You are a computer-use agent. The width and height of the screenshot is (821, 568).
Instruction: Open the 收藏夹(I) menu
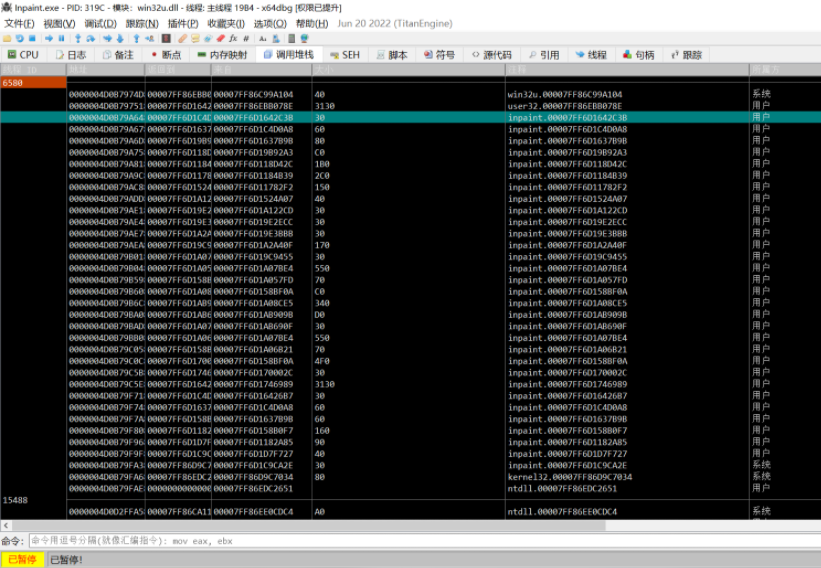(x=226, y=24)
